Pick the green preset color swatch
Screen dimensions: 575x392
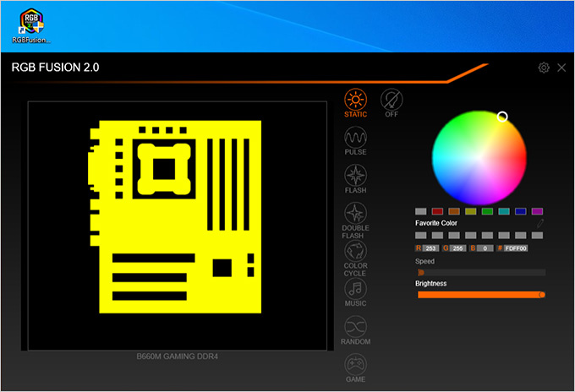(487, 211)
